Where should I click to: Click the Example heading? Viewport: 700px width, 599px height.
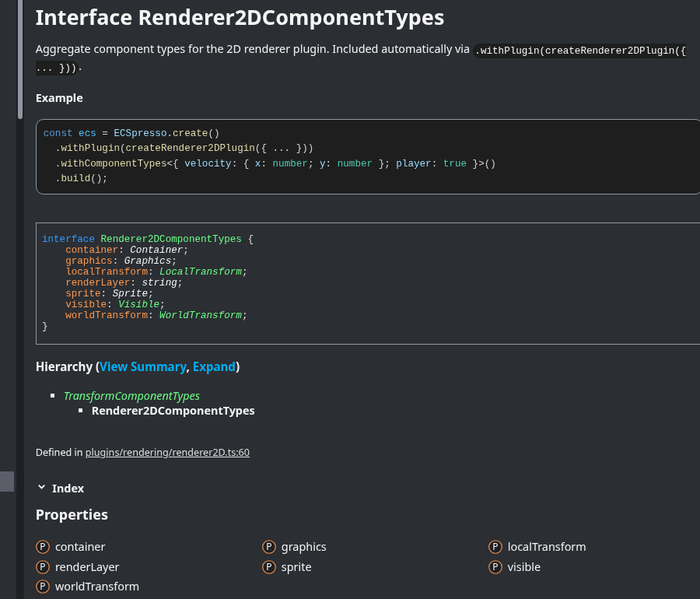(59, 98)
